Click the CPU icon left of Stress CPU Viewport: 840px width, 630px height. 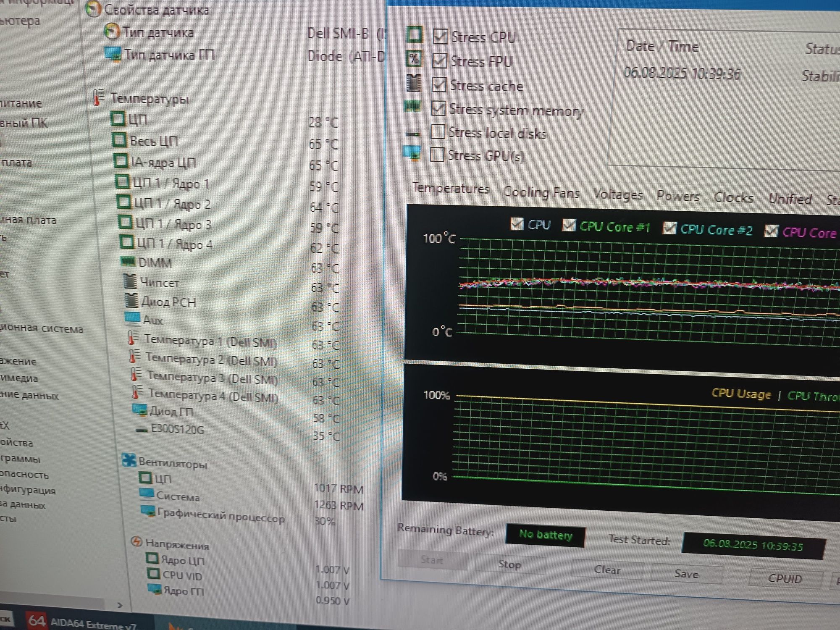415,34
